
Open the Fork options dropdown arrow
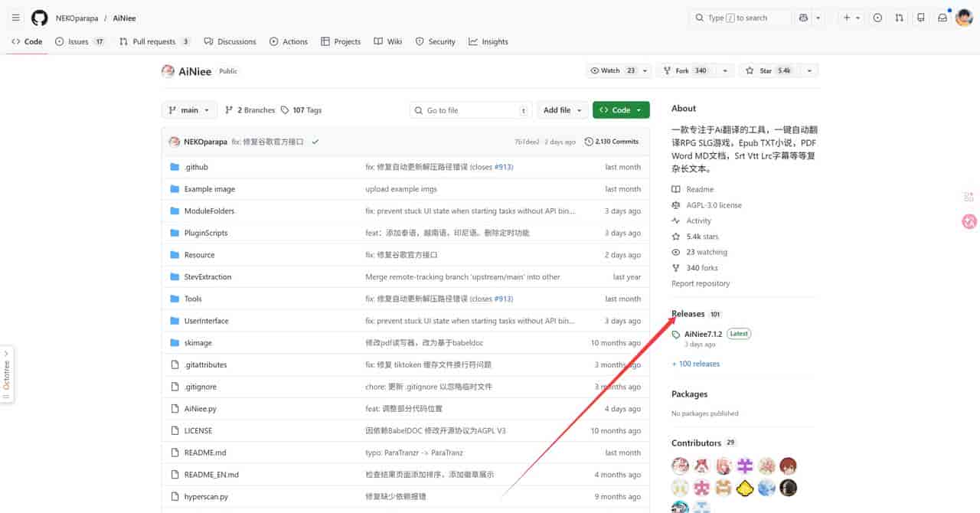[x=724, y=70]
